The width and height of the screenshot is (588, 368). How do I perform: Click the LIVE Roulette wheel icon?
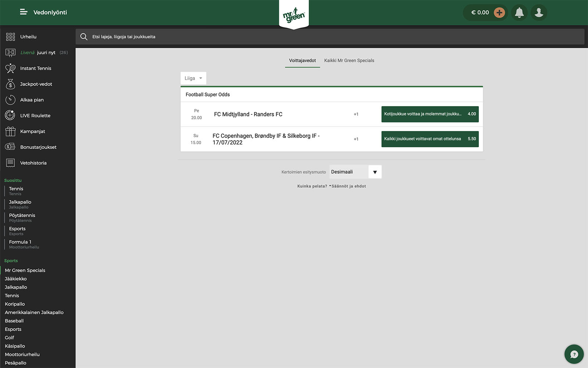[10, 116]
